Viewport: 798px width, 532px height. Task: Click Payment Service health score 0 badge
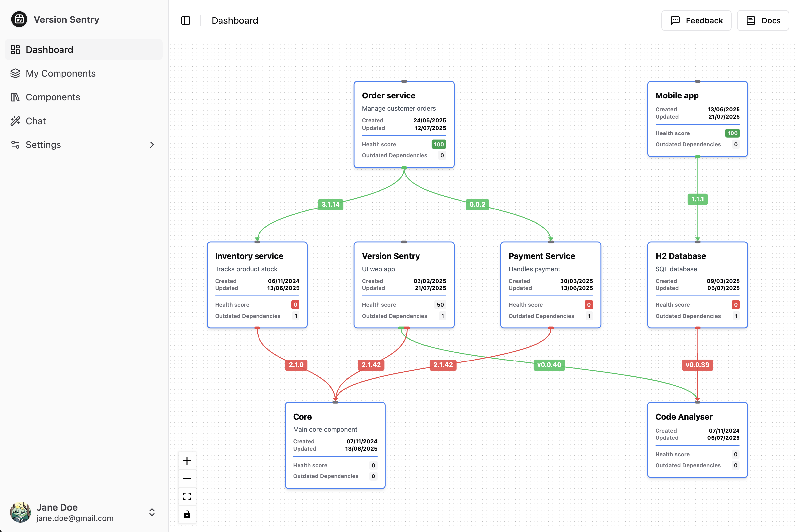[x=588, y=305]
